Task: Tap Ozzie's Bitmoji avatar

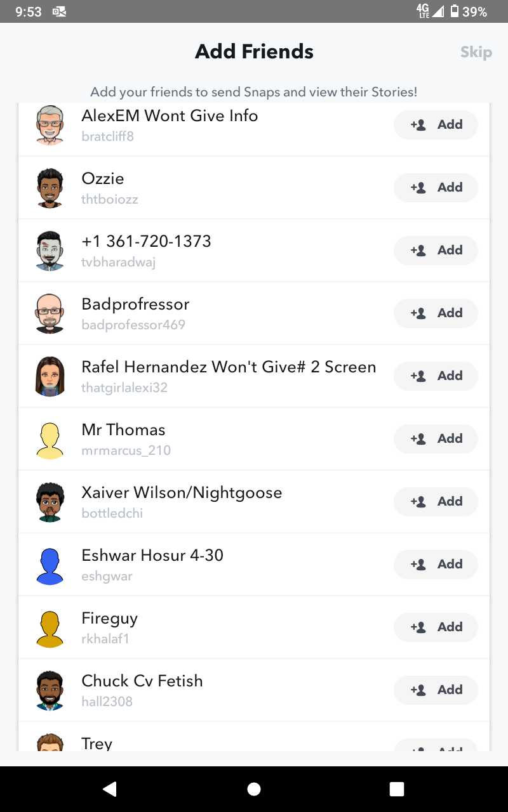Action: [x=50, y=188]
